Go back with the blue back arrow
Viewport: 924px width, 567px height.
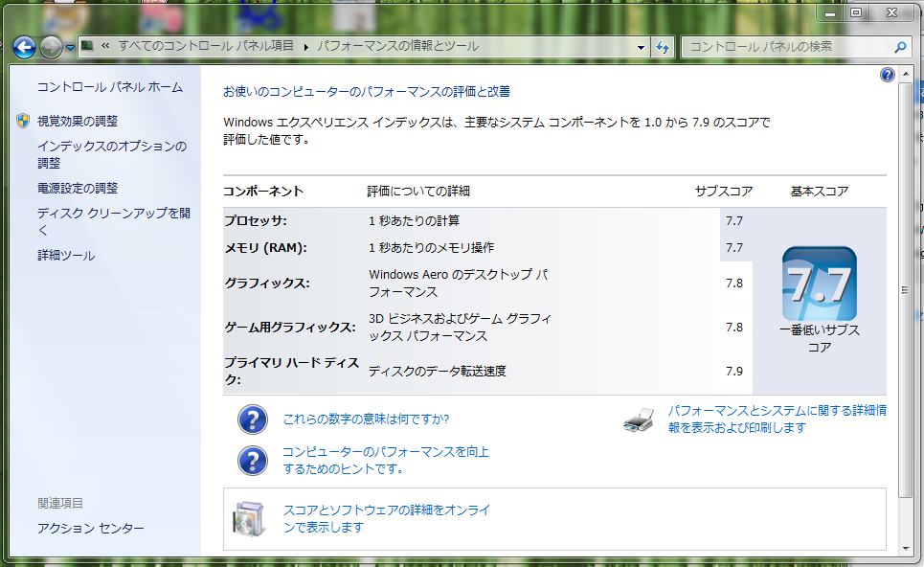point(24,47)
